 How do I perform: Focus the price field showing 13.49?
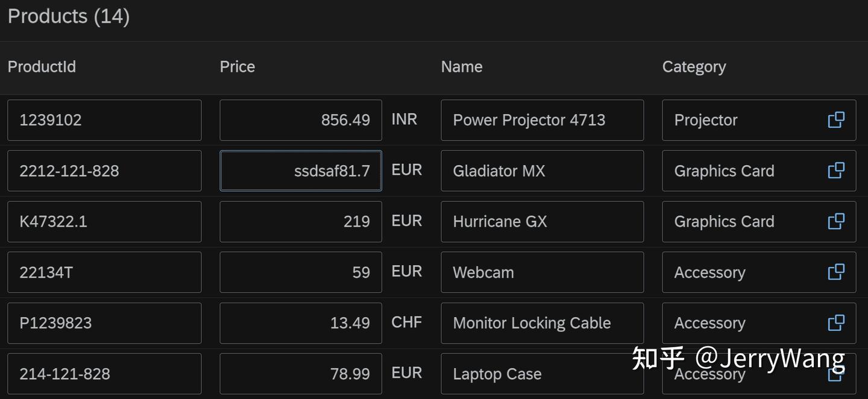[x=301, y=323]
